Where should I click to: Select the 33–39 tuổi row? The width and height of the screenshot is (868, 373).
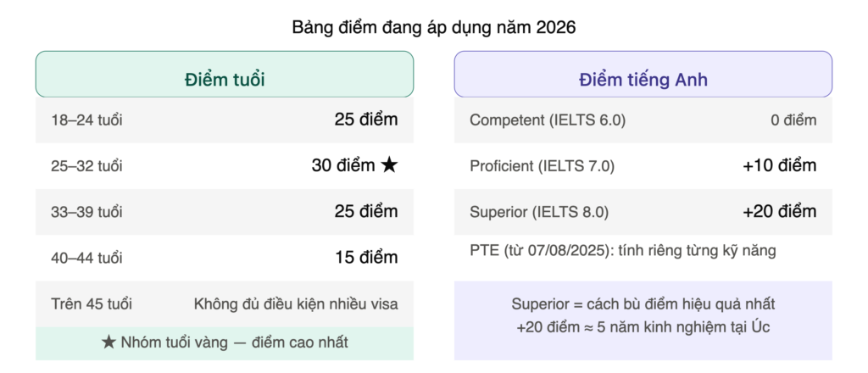[225, 212]
